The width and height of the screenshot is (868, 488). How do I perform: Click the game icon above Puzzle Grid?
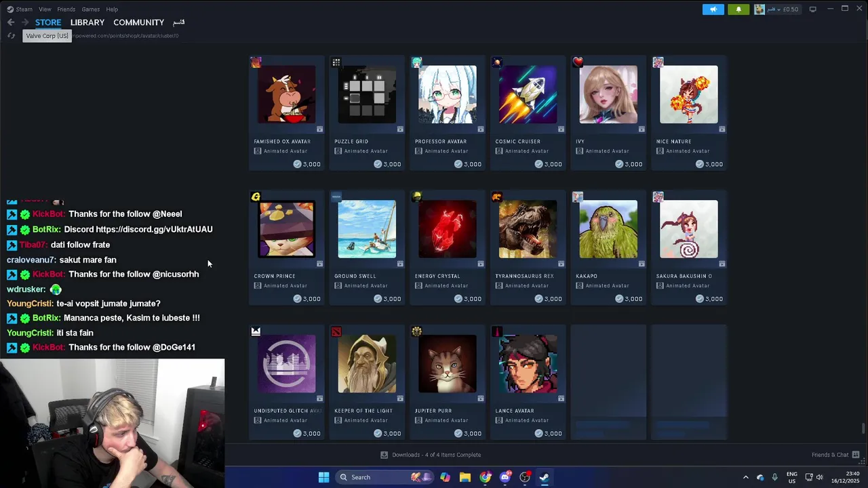tap(336, 62)
